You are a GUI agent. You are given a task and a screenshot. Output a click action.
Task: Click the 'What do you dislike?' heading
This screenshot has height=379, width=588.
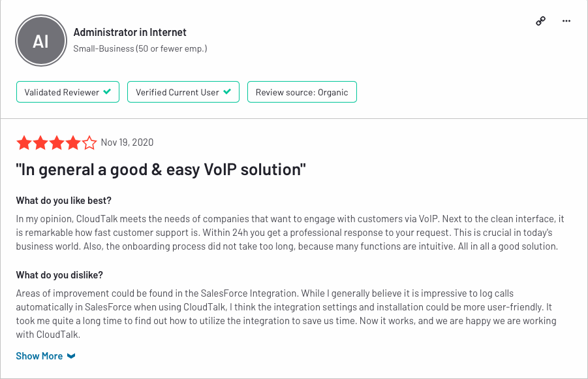click(x=59, y=275)
